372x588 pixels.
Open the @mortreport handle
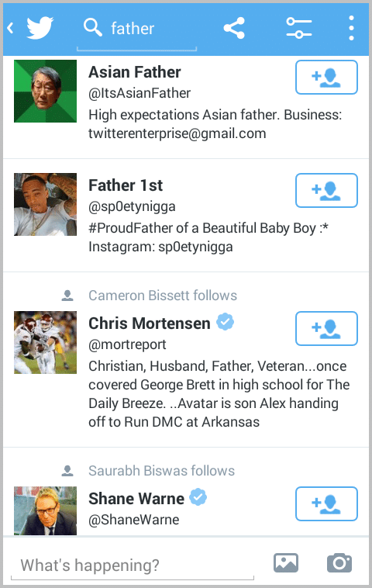tap(127, 344)
